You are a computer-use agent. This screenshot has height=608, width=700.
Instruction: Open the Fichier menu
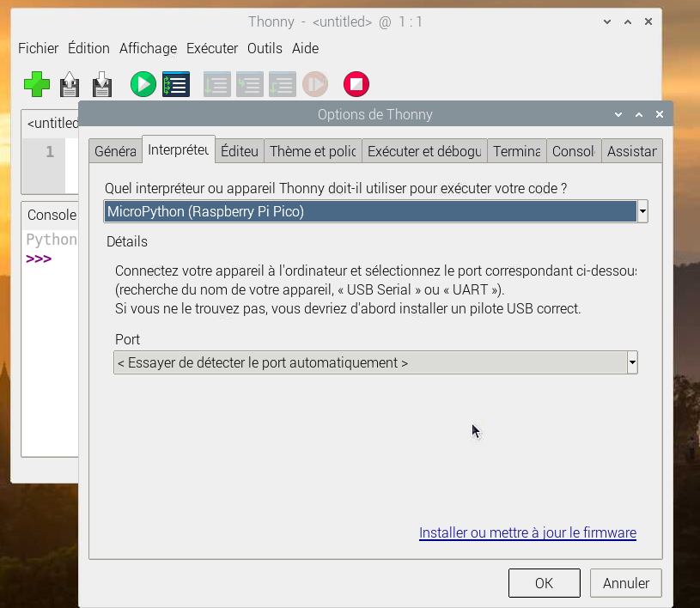coord(38,48)
